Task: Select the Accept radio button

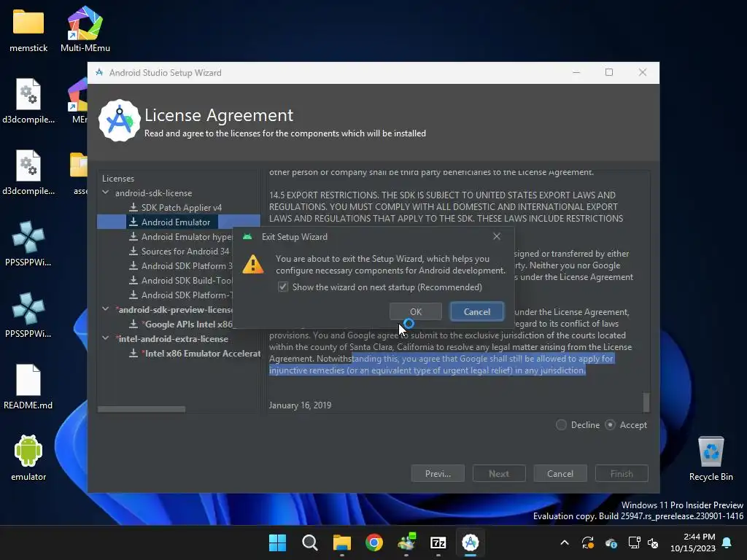Action: pos(611,425)
